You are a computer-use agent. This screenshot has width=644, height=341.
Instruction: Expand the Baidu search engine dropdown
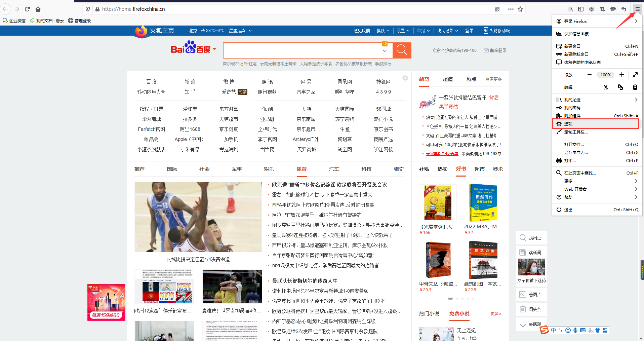pos(214,49)
